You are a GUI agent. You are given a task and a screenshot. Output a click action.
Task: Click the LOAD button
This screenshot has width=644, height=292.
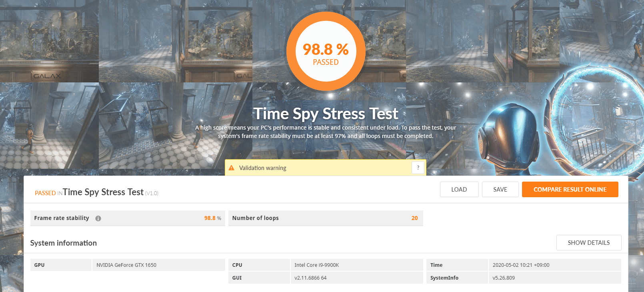(x=459, y=190)
